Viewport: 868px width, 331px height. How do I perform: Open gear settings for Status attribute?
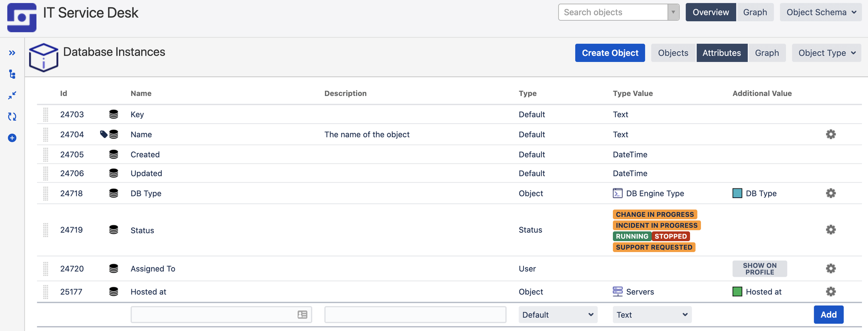coord(830,230)
